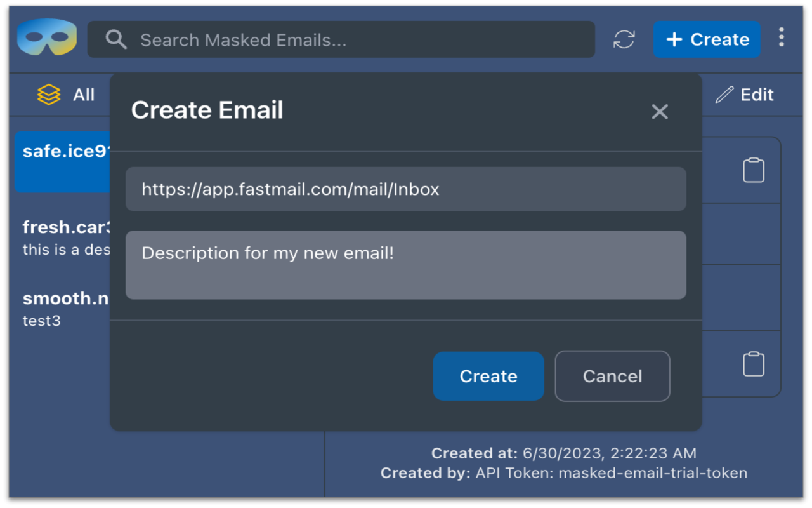Click the description text area
Screen dimensions: 812x508
(406, 265)
